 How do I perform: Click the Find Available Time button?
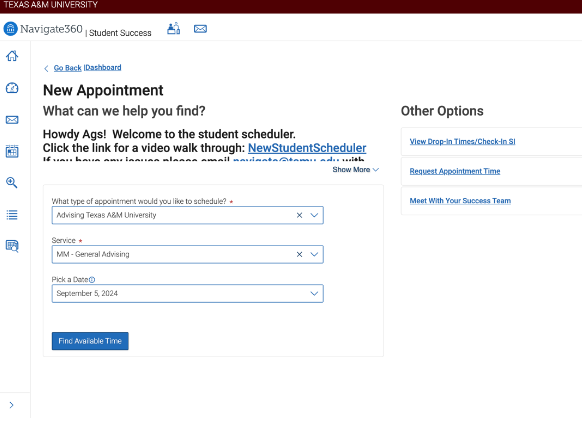pos(90,341)
